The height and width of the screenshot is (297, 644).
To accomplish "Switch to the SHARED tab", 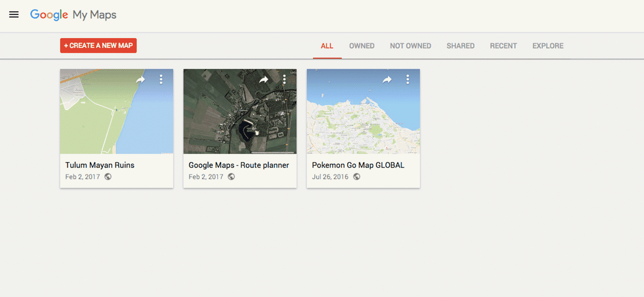I will (460, 46).
